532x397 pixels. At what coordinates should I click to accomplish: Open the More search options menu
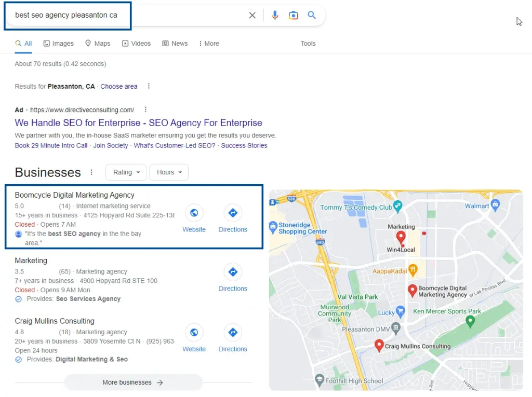click(x=209, y=44)
